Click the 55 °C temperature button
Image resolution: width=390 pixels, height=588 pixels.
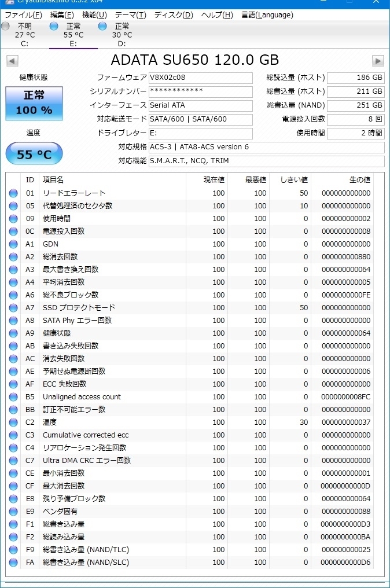[x=34, y=154]
